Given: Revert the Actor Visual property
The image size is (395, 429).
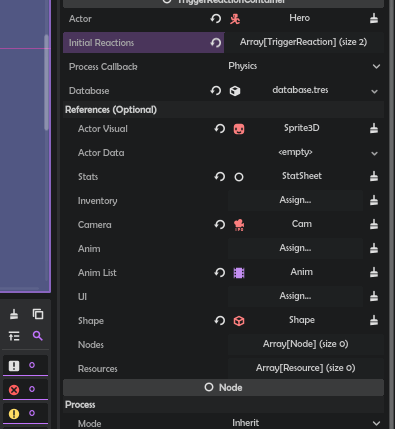Looking at the screenshot, I should coord(220,129).
